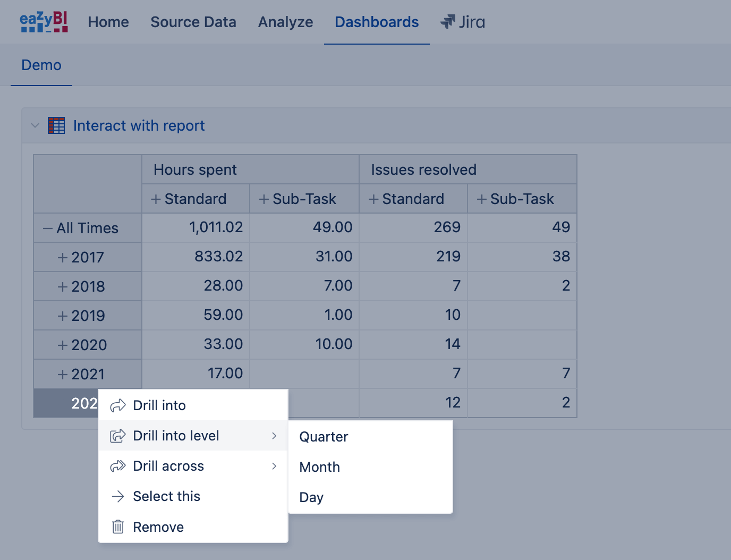Collapse the Interact with report panel chevron
The height and width of the screenshot is (560, 731).
pyautogui.click(x=35, y=126)
